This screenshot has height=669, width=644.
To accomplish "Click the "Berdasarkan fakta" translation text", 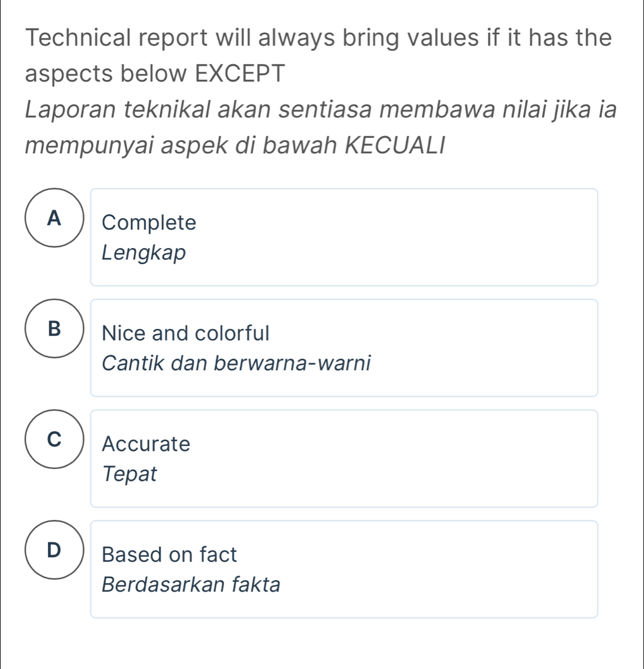I will 191,584.
